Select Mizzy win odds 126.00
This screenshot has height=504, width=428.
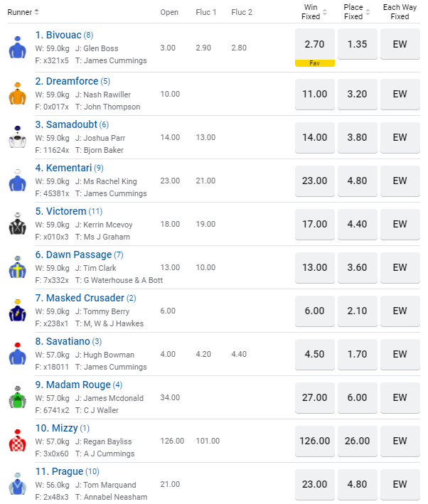(x=314, y=441)
